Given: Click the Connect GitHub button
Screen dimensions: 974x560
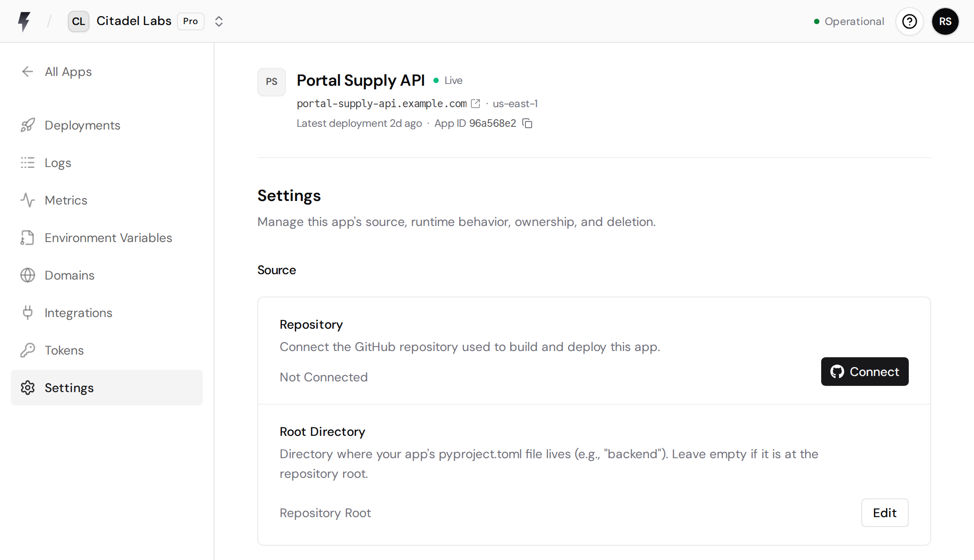Looking at the screenshot, I should [865, 372].
